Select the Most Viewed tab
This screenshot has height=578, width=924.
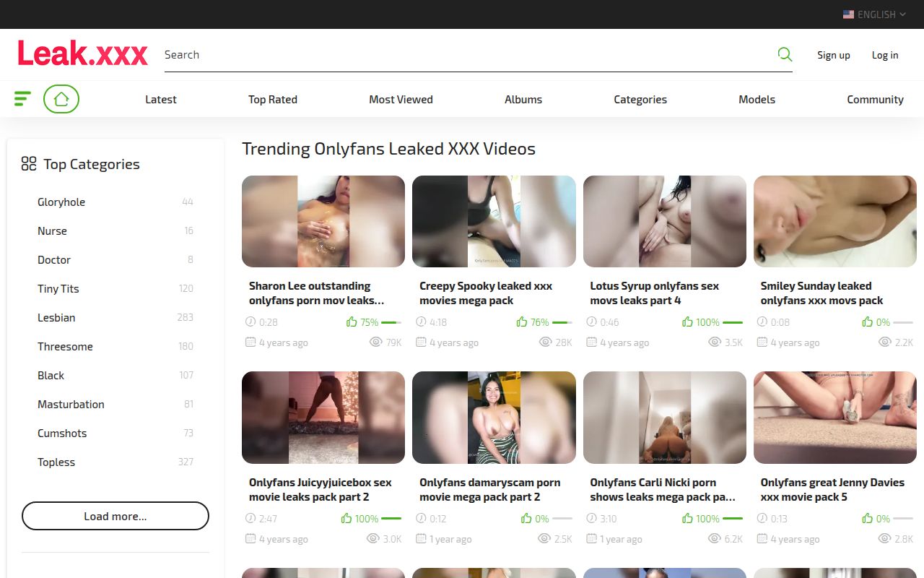(x=401, y=100)
